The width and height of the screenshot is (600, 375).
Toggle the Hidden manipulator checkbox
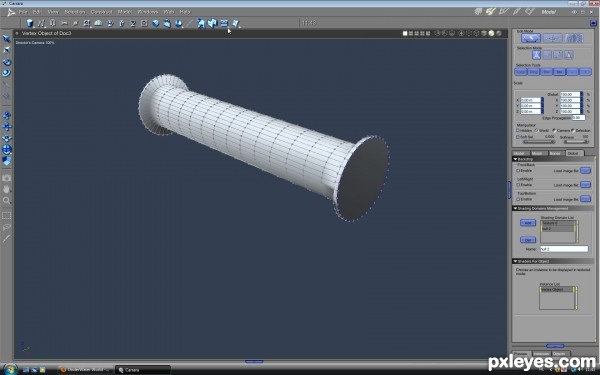point(518,130)
